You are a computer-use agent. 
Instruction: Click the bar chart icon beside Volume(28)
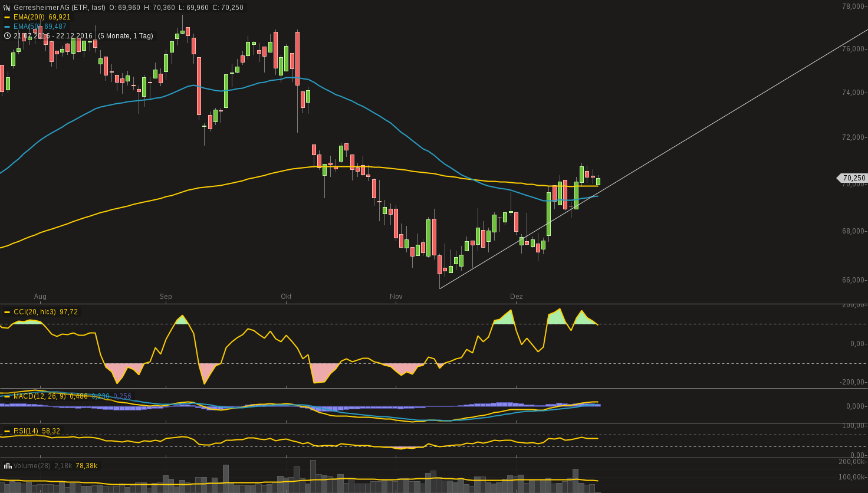pyautogui.click(x=8, y=466)
